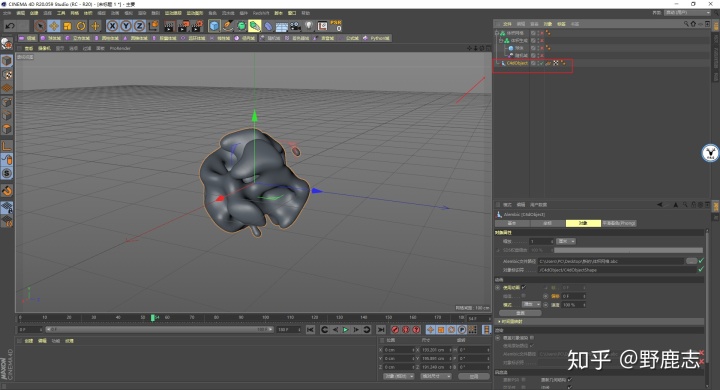Collapse the top Volume Mesher object in tree

(x=497, y=33)
